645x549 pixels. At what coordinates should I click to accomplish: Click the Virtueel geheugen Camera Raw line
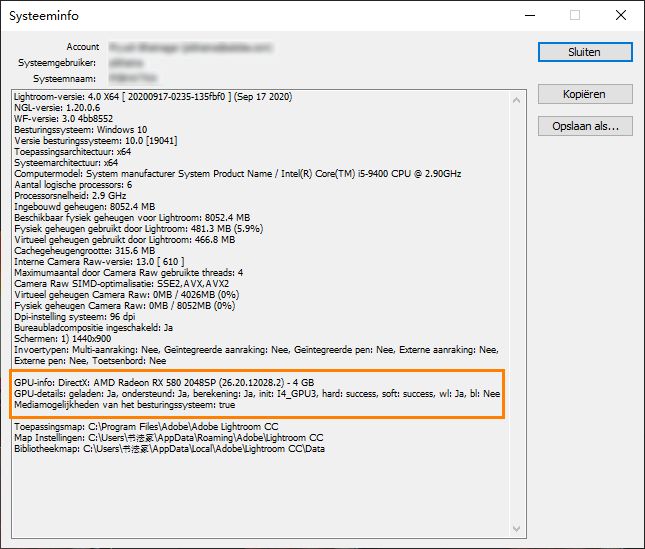pos(126,295)
